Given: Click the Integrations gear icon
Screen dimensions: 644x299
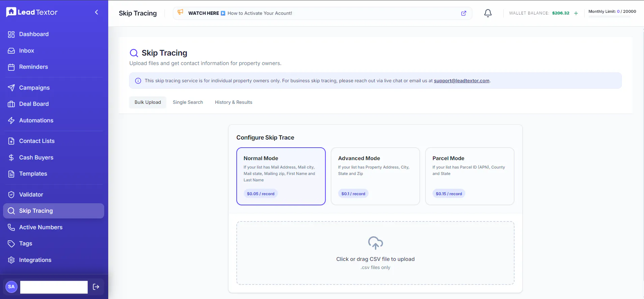Looking at the screenshot, I should (x=11, y=260).
